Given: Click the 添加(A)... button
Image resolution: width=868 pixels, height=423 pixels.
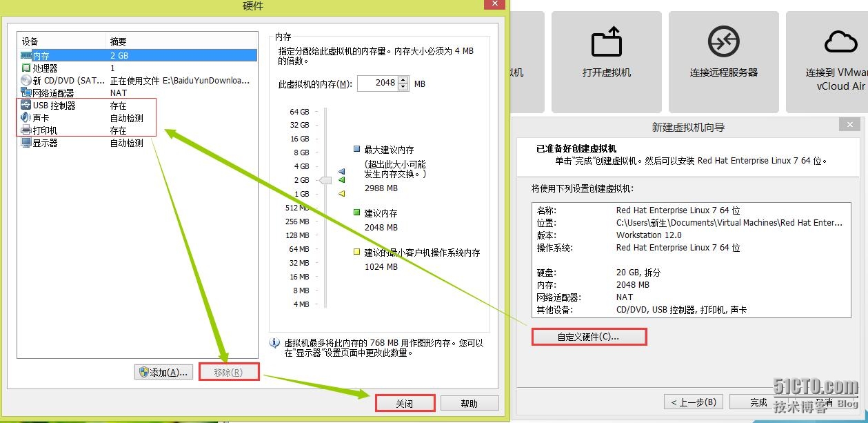Looking at the screenshot, I should click(x=163, y=372).
